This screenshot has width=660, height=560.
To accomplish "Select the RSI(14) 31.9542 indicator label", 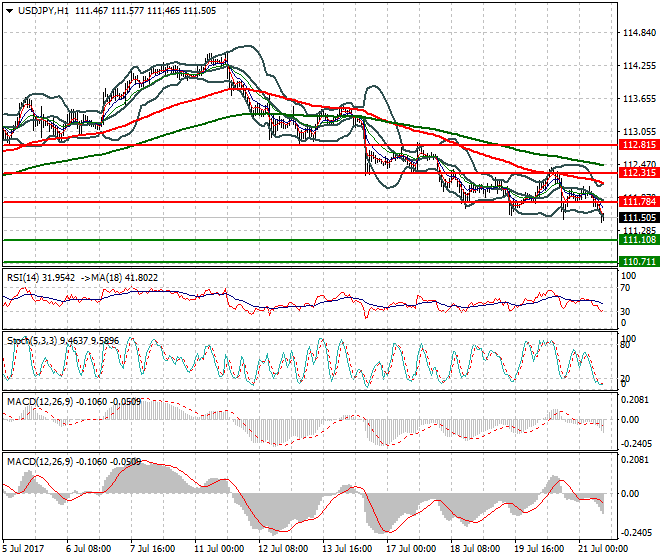I will pyautogui.click(x=41, y=278).
